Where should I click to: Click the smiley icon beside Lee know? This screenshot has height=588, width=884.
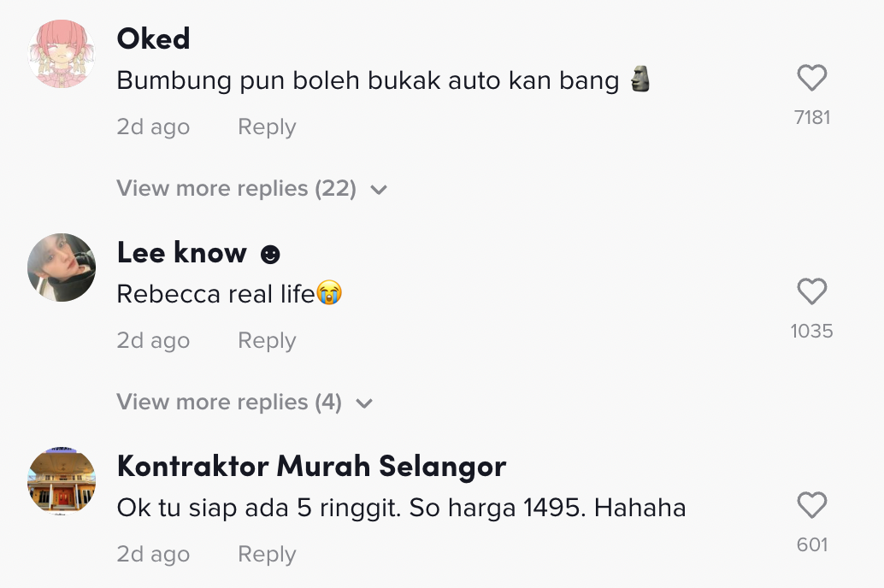(270, 255)
